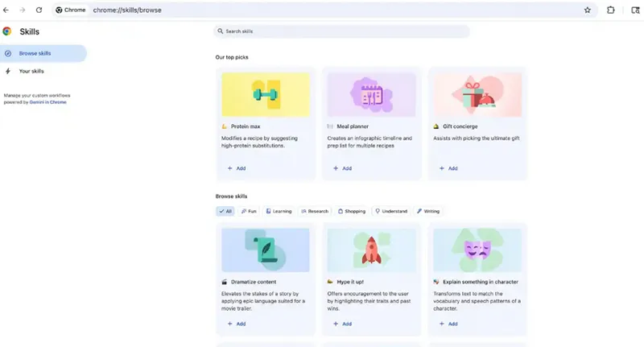Select the All filter chip
The width and height of the screenshot is (644, 347).
tap(225, 211)
